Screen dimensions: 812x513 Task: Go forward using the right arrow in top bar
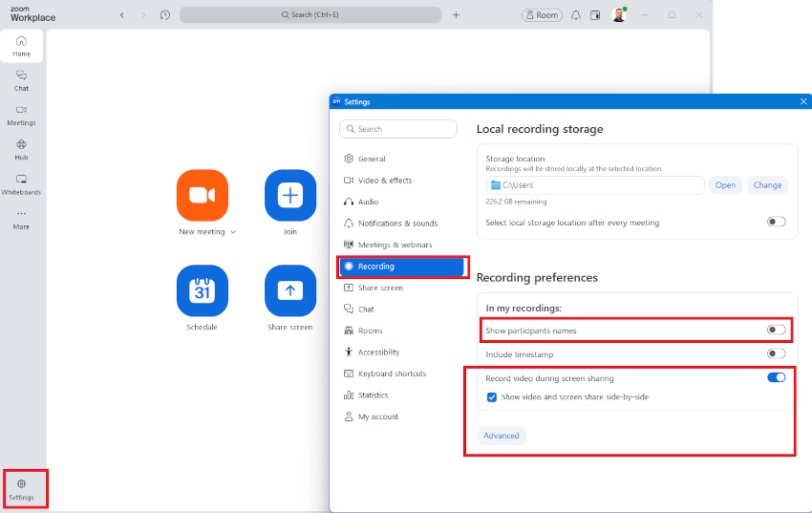click(143, 15)
